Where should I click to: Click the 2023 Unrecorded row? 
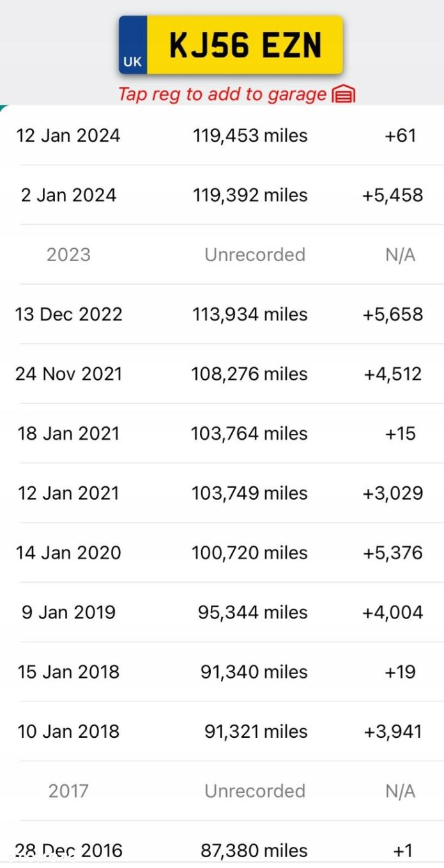(x=222, y=255)
